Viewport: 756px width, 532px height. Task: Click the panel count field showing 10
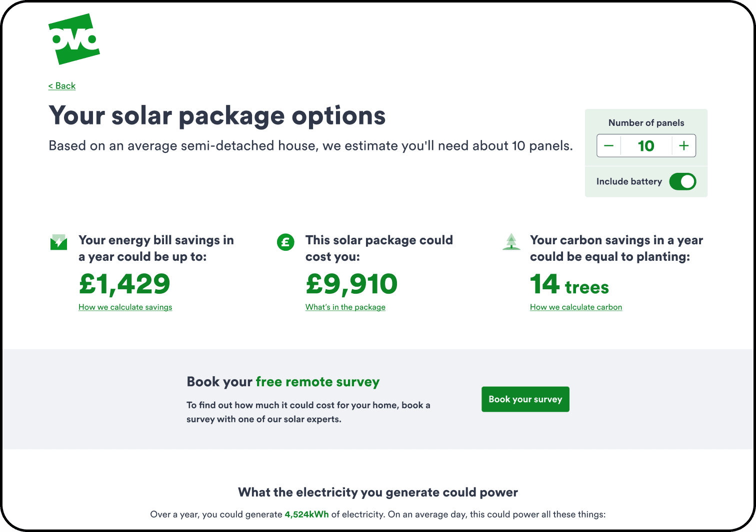click(x=646, y=146)
